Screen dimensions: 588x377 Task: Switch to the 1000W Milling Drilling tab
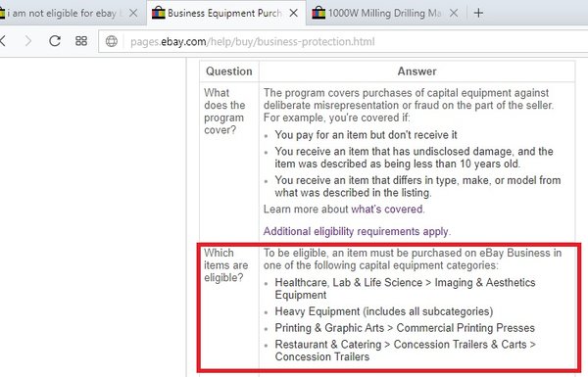click(384, 13)
